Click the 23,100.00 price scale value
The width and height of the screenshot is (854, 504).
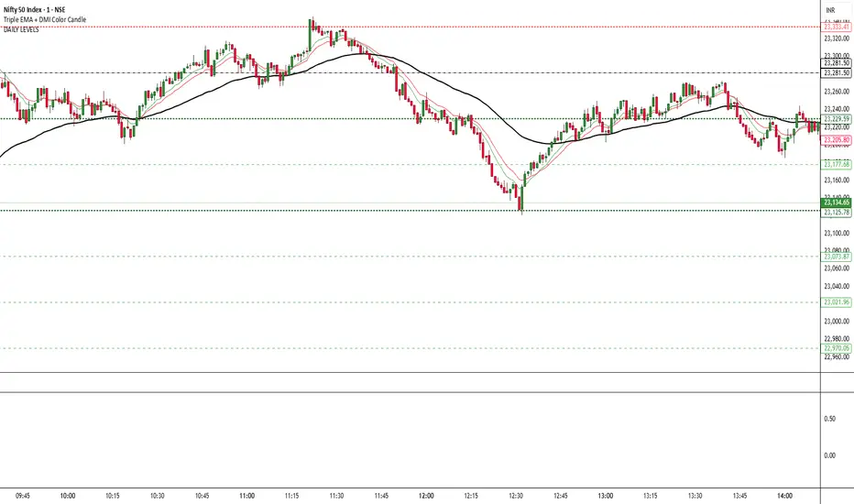coord(837,233)
